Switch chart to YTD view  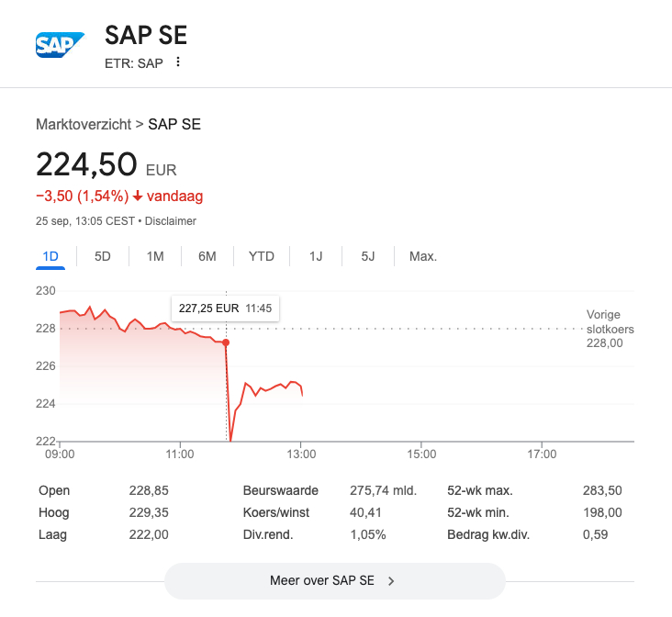(262, 256)
